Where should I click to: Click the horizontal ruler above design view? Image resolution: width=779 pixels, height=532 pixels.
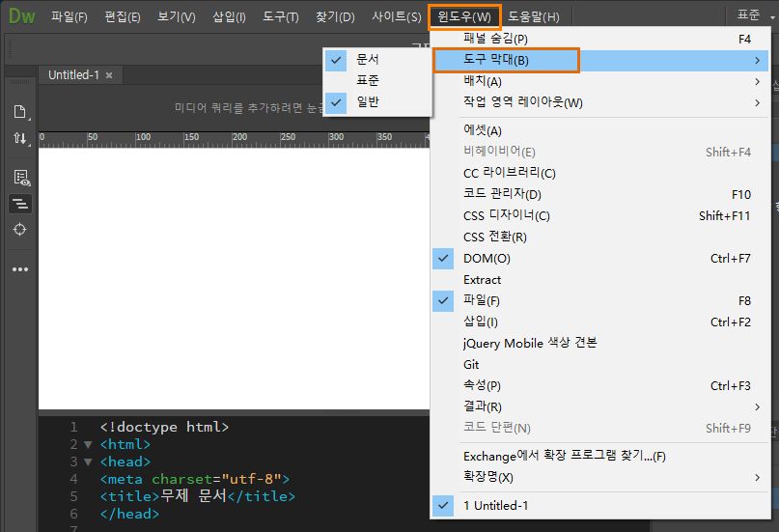234,140
